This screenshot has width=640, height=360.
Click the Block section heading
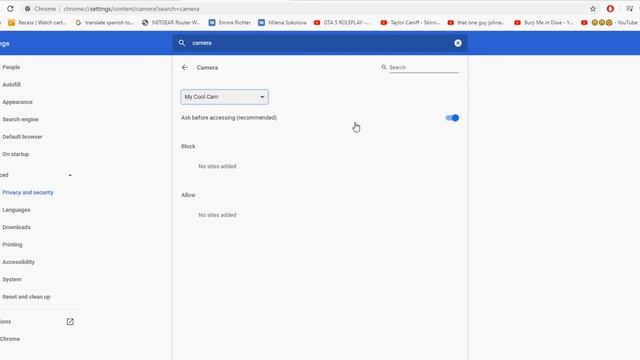[x=188, y=146]
